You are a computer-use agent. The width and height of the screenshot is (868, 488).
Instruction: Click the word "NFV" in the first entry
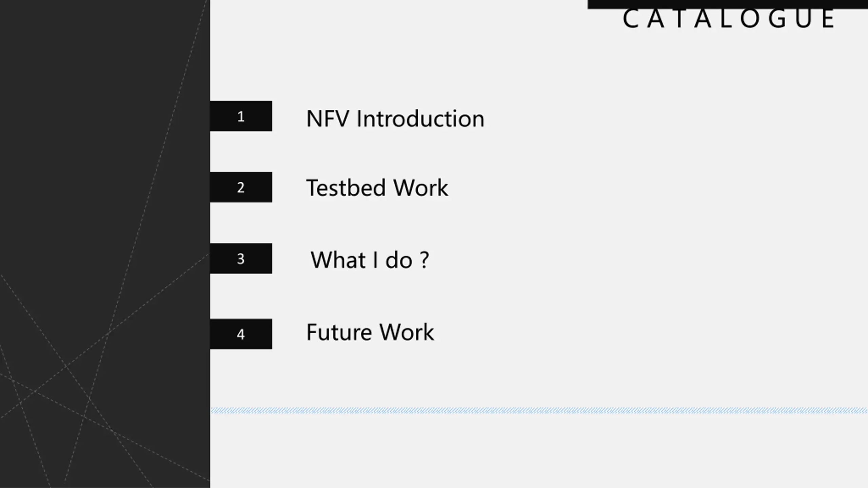point(328,119)
